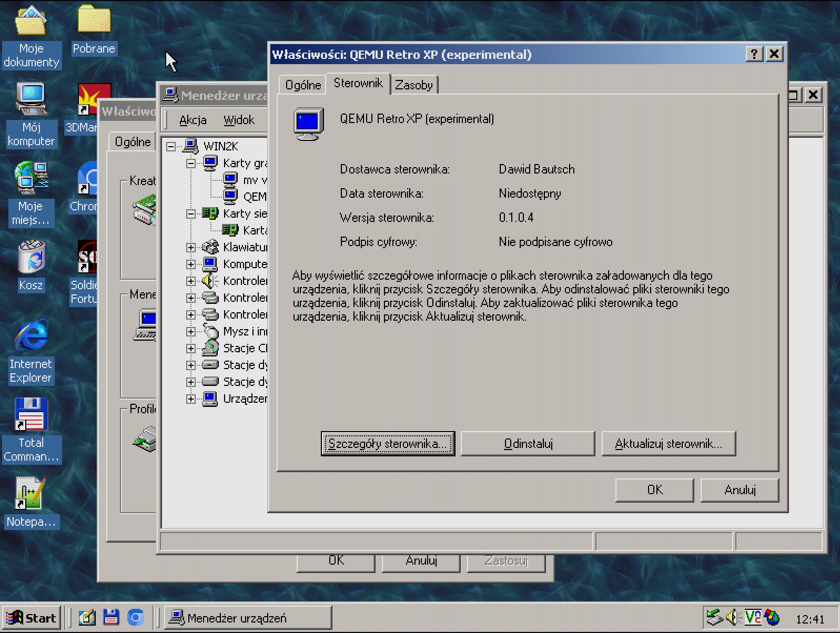Select the QEMU display device icon in tree
This screenshot has height=633, width=840.
(x=230, y=197)
